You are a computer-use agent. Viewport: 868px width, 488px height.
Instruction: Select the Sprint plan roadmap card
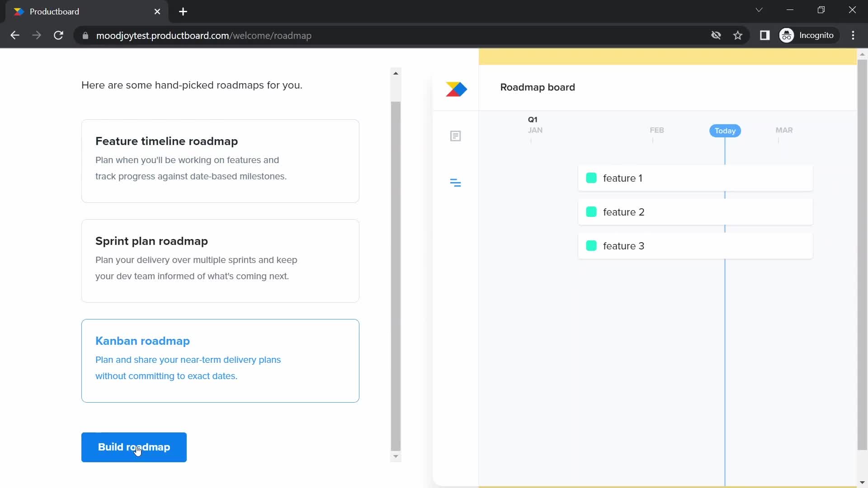coord(220,261)
